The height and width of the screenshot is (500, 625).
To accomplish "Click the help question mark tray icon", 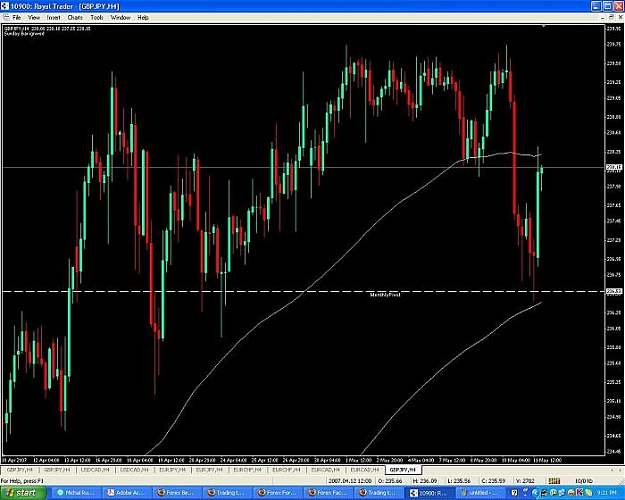I will click(x=515, y=493).
